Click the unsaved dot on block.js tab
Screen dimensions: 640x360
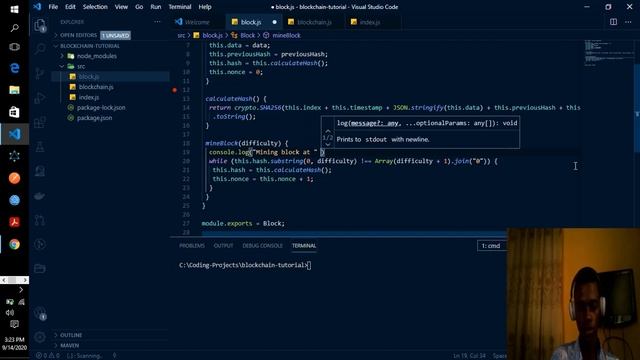(x=274, y=22)
